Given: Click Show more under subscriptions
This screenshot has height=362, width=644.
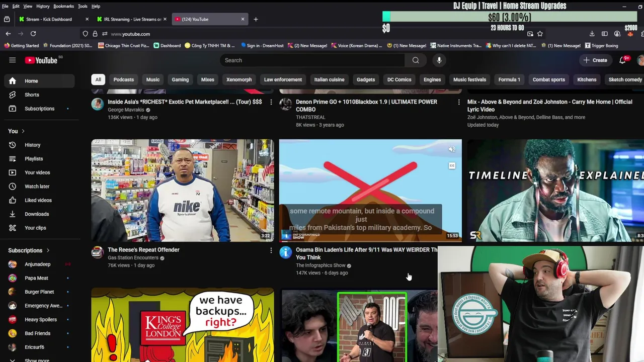Looking at the screenshot, I should point(37,360).
